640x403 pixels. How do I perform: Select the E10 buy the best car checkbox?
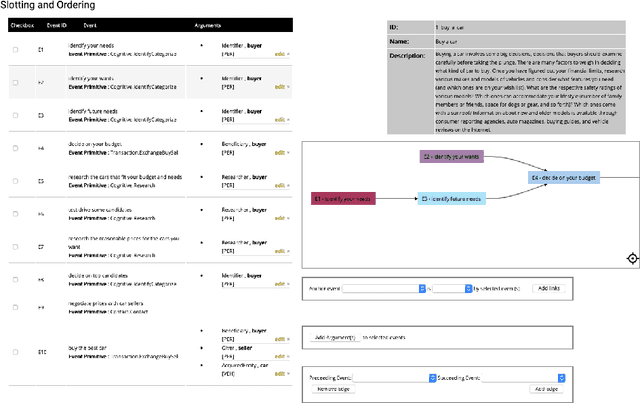(15, 352)
